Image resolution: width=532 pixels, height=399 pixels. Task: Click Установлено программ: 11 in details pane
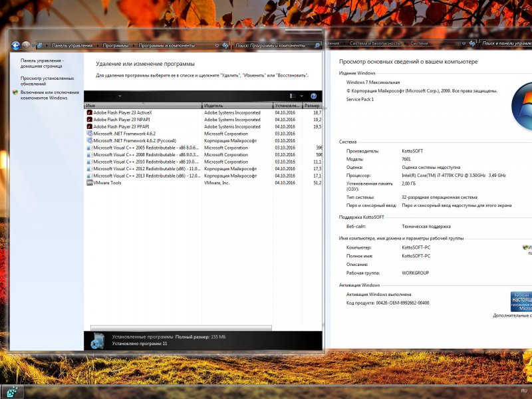coord(140,344)
